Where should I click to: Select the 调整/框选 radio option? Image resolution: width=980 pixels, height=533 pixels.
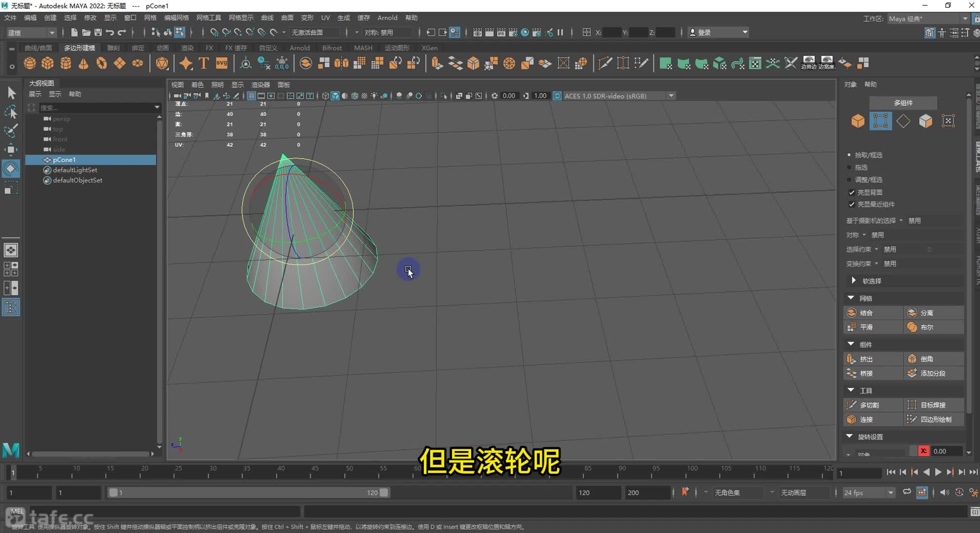(x=849, y=180)
